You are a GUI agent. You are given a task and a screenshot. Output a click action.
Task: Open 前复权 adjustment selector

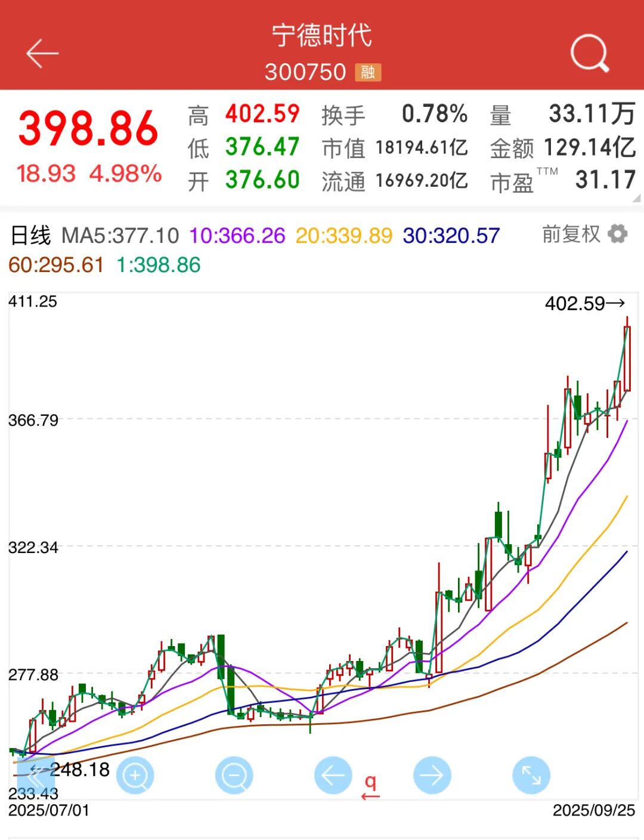[571, 234]
